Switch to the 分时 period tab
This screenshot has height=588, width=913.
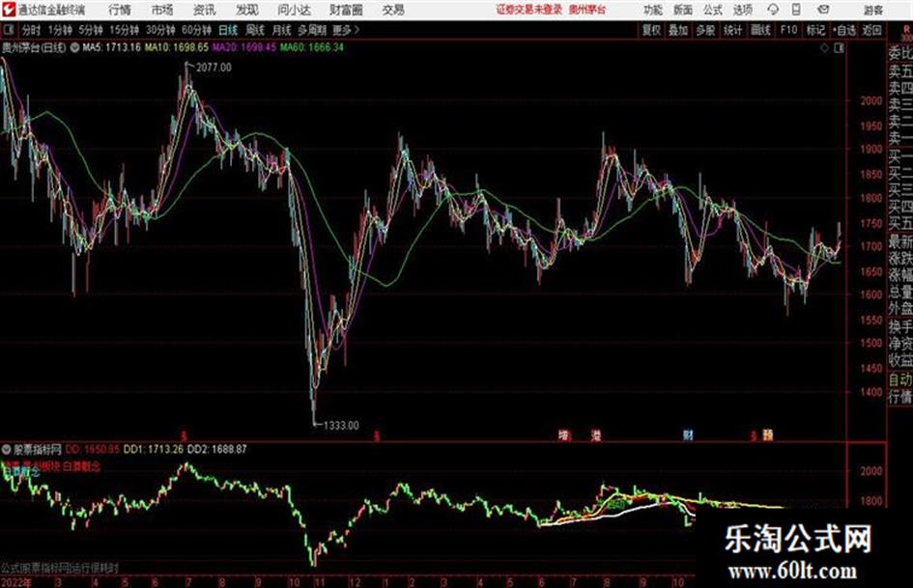point(31,30)
